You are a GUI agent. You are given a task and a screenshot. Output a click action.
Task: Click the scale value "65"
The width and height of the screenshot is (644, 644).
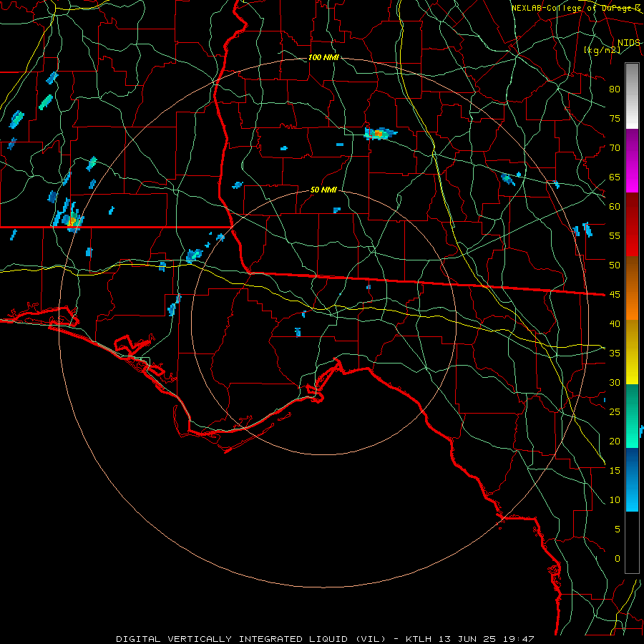[615, 177]
